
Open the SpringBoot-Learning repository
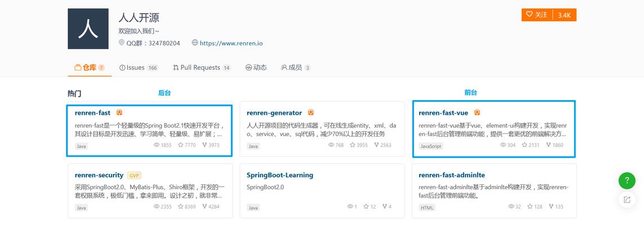tap(280, 175)
